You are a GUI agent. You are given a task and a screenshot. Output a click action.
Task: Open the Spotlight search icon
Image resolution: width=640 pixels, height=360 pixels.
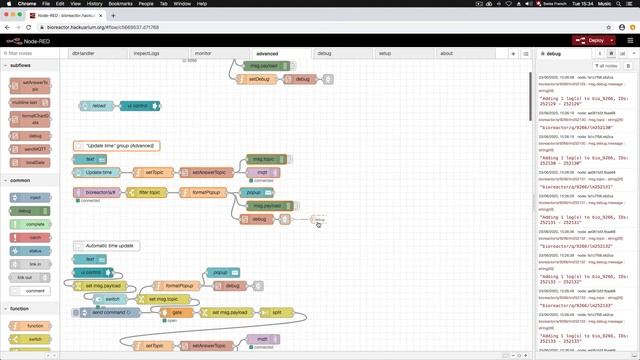(x=619, y=4)
